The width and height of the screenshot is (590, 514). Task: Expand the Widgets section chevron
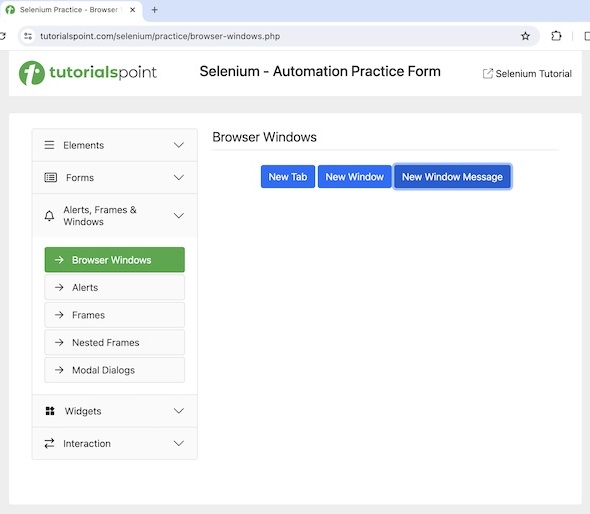click(x=179, y=411)
